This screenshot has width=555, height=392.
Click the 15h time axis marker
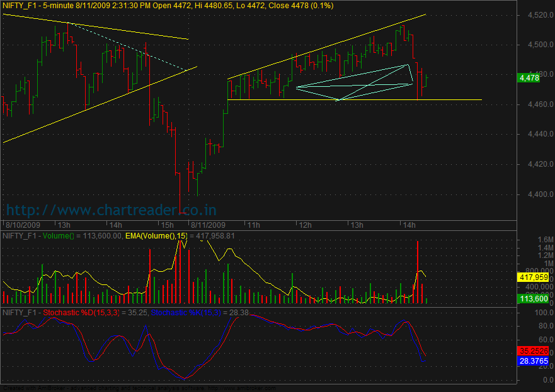click(x=167, y=225)
